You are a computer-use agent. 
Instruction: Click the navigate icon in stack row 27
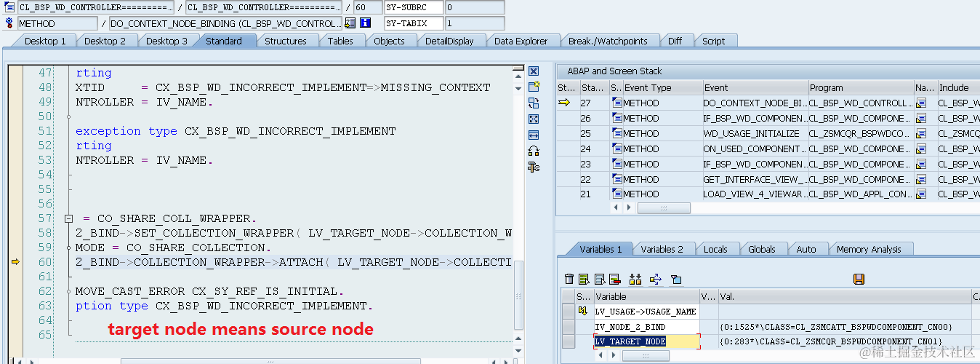click(x=921, y=103)
